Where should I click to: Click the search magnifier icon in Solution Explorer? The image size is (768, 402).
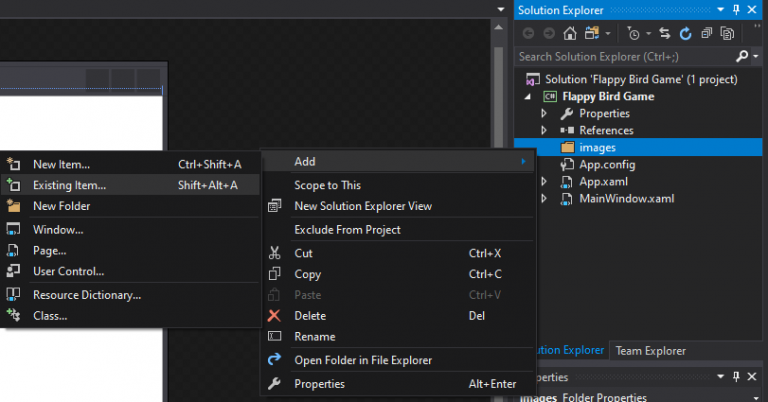[742, 56]
